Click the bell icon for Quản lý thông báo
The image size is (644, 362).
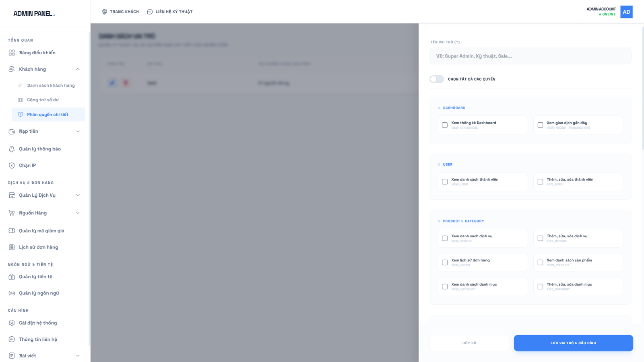12,149
